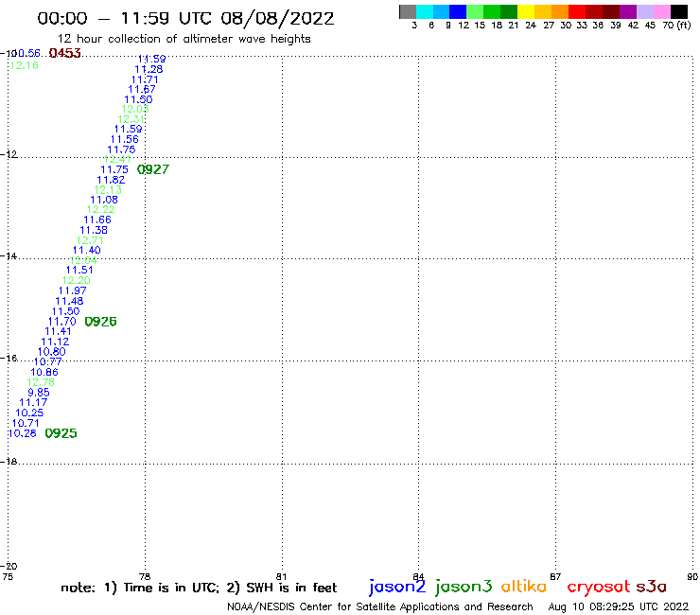The image size is (700, 615).
Task: Select the wave height value 10.80
Action: (52, 352)
